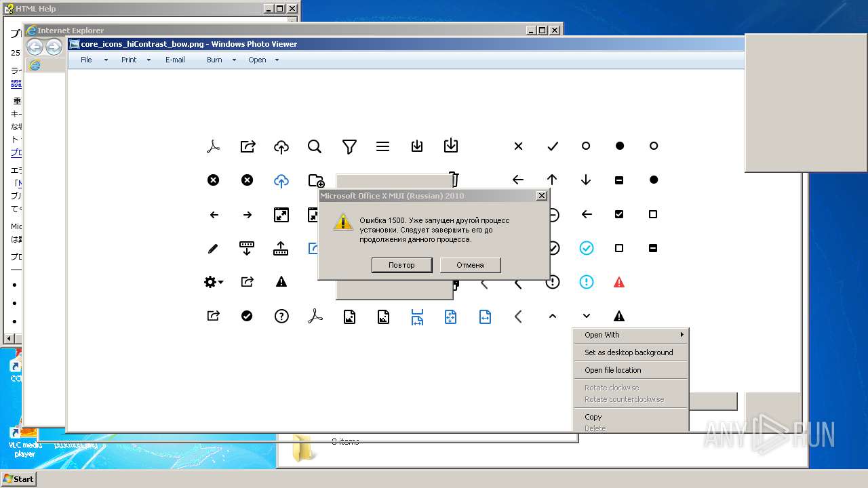Click Отмена in the error dialog

(x=470, y=265)
